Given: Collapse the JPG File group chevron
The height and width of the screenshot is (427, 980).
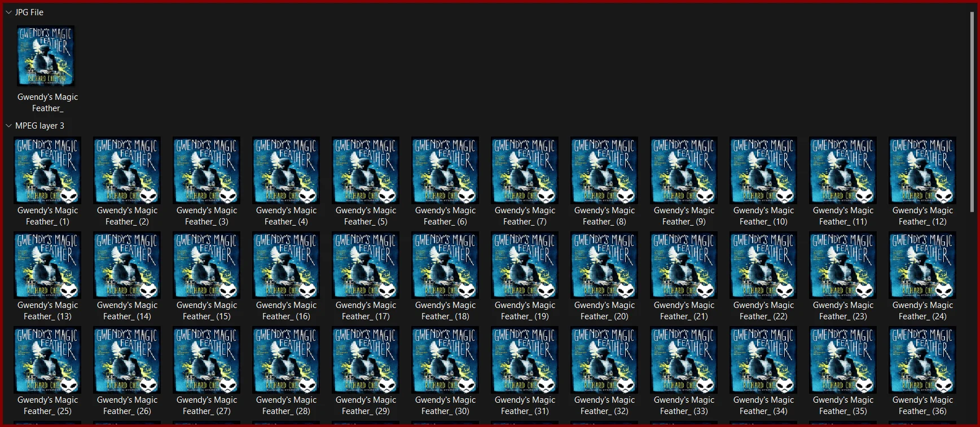Looking at the screenshot, I should pyautogui.click(x=8, y=12).
